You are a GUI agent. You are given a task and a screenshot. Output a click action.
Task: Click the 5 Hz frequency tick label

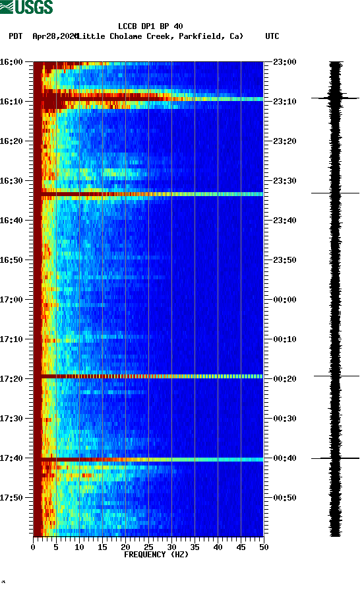56,547
